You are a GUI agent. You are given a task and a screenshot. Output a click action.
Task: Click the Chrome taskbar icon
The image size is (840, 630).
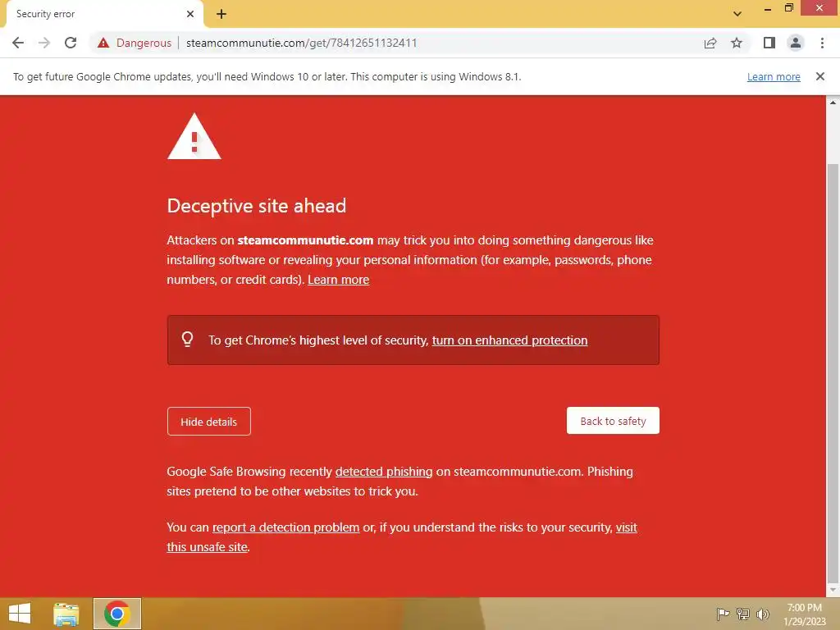click(x=117, y=614)
